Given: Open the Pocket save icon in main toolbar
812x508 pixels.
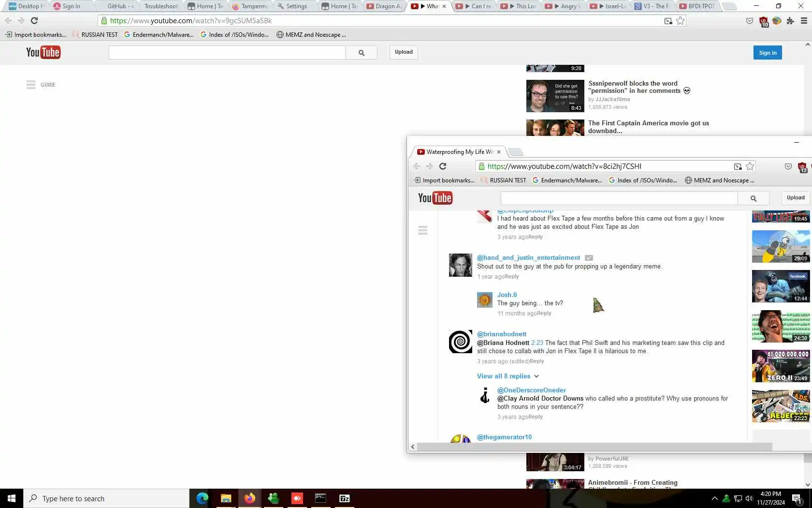Looking at the screenshot, I should point(750,21).
